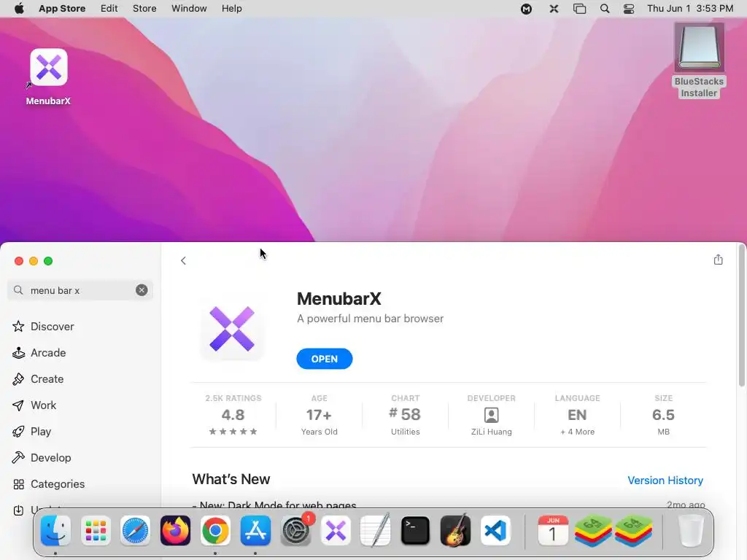
Task: Click the 17+ age rating
Action: pos(319,414)
